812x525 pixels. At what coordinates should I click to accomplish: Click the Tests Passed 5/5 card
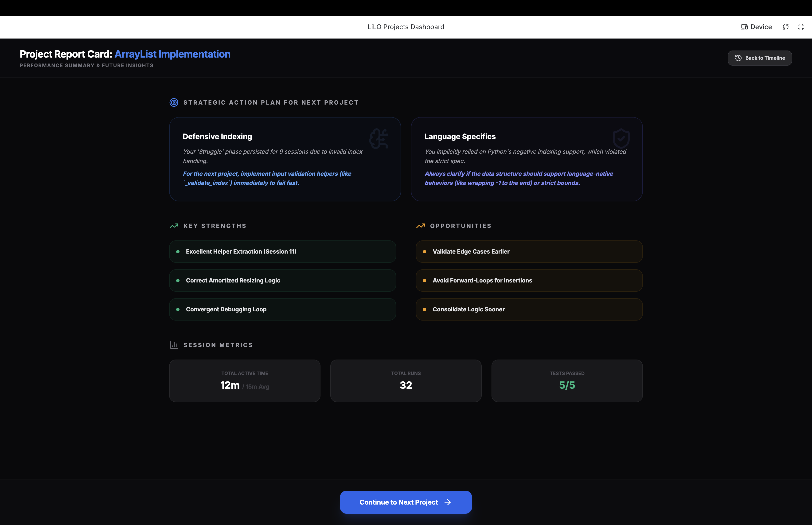(x=567, y=381)
